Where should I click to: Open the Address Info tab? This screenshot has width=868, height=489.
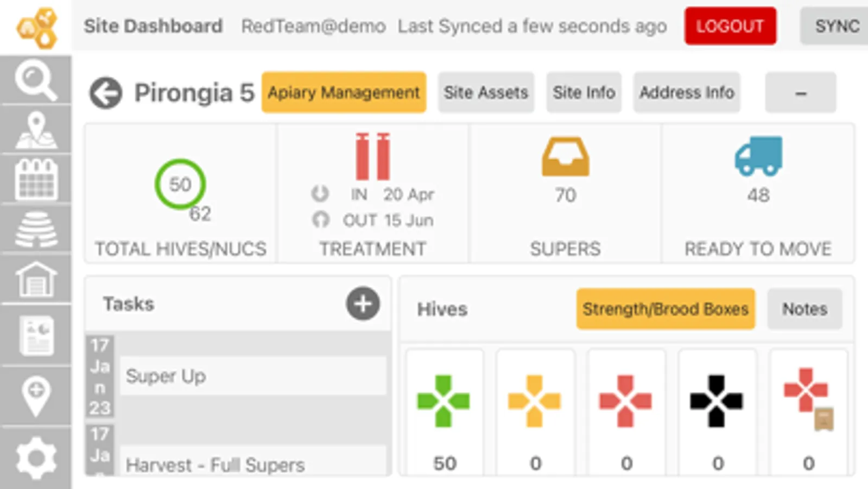[686, 93]
